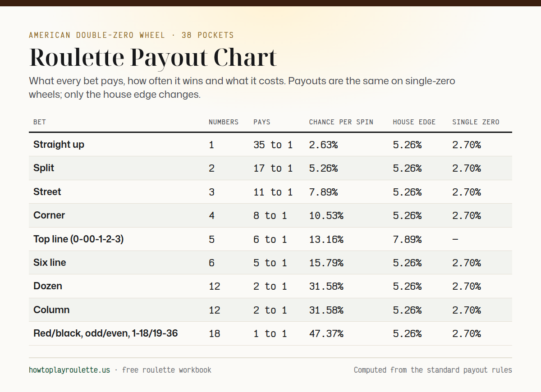The image size is (541, 392).
Task: Click the Street bet name
Action: [x=47, y=191]
